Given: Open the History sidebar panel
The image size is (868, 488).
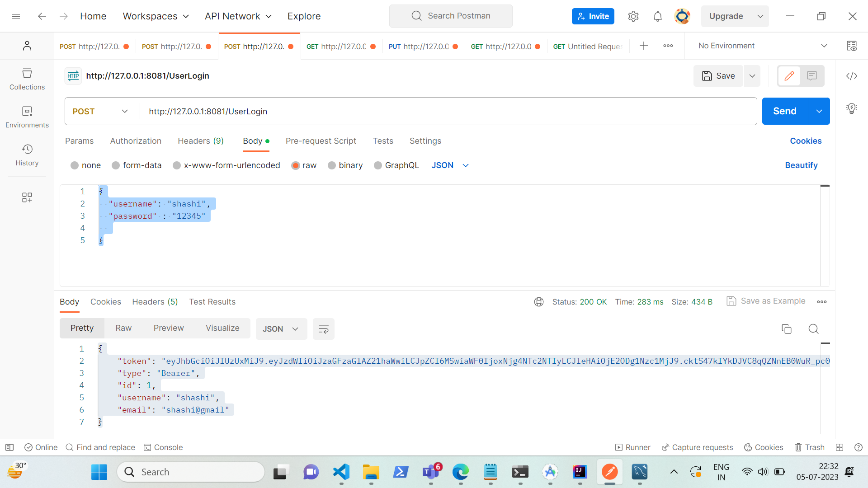Looking at the screenshot, I should [27, 155].
